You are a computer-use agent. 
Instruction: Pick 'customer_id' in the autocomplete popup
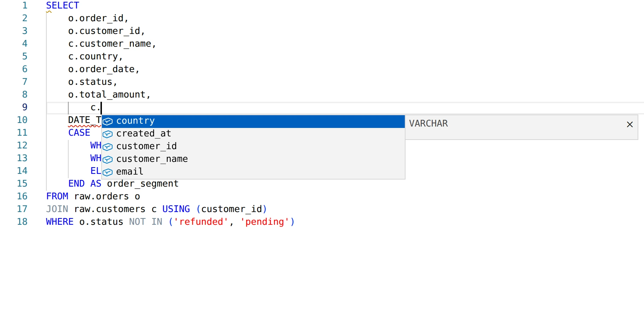pos(253,147)
